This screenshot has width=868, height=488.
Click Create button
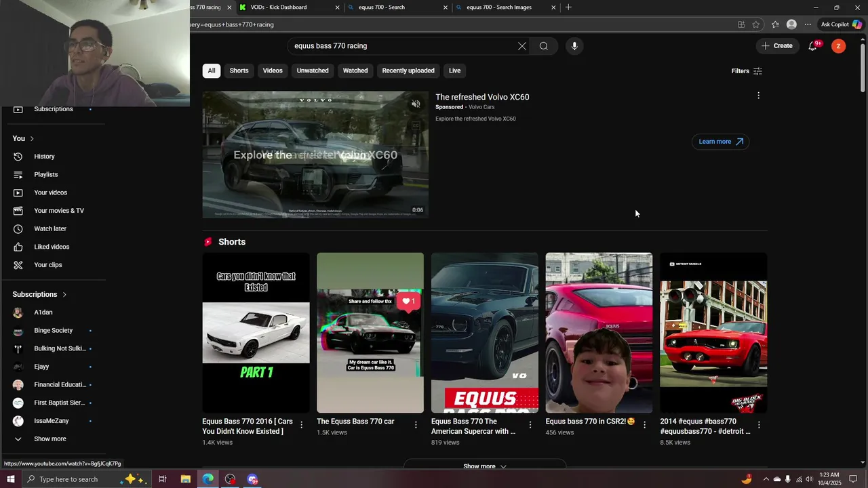[x=777, y=46]
